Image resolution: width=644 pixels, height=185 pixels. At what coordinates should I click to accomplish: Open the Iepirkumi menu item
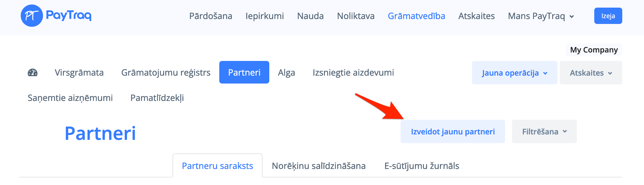[x=265, y=16]
